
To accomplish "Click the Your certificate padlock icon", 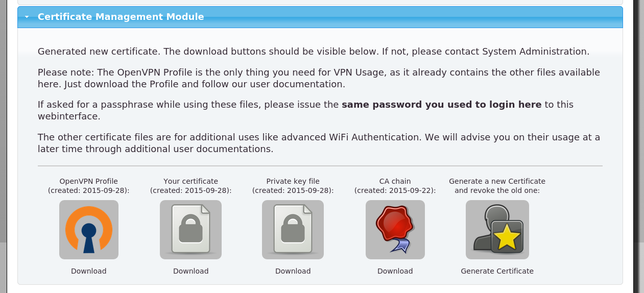I will [x=190, y=230].
